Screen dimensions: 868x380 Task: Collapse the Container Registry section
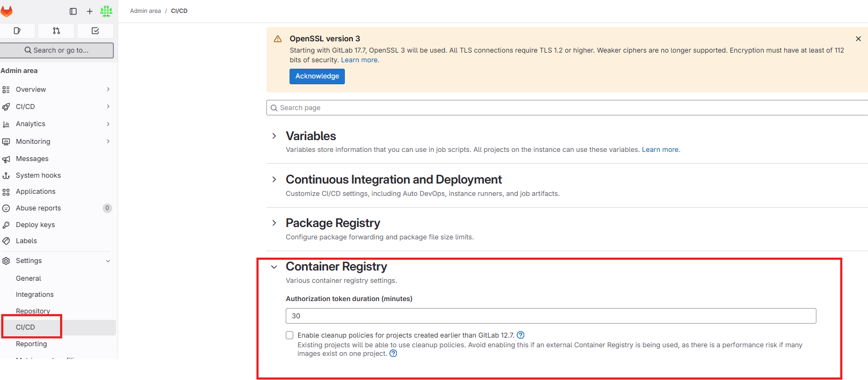click(274, 267)
